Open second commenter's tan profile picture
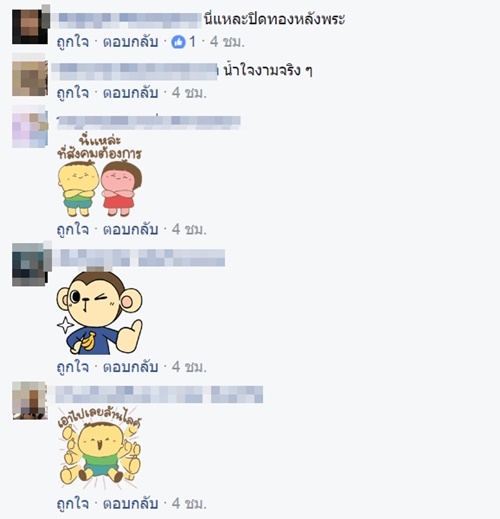 point(30,78)
